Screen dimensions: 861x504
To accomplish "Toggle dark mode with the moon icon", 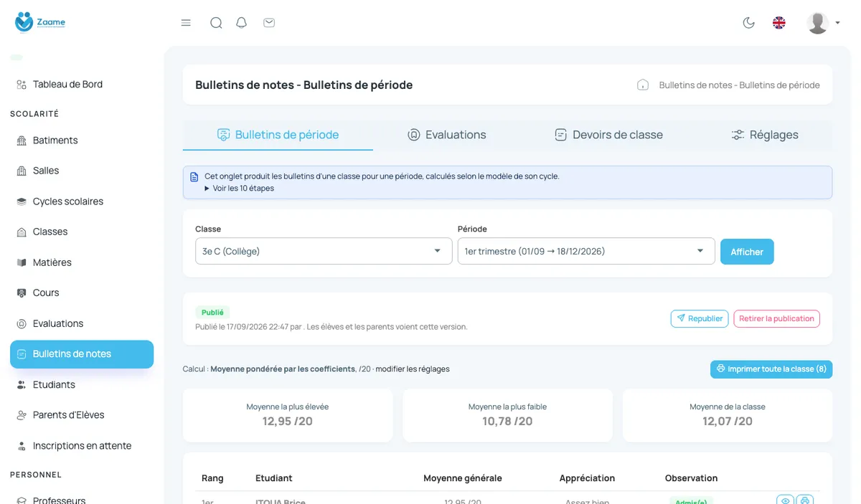I will 749,23.
